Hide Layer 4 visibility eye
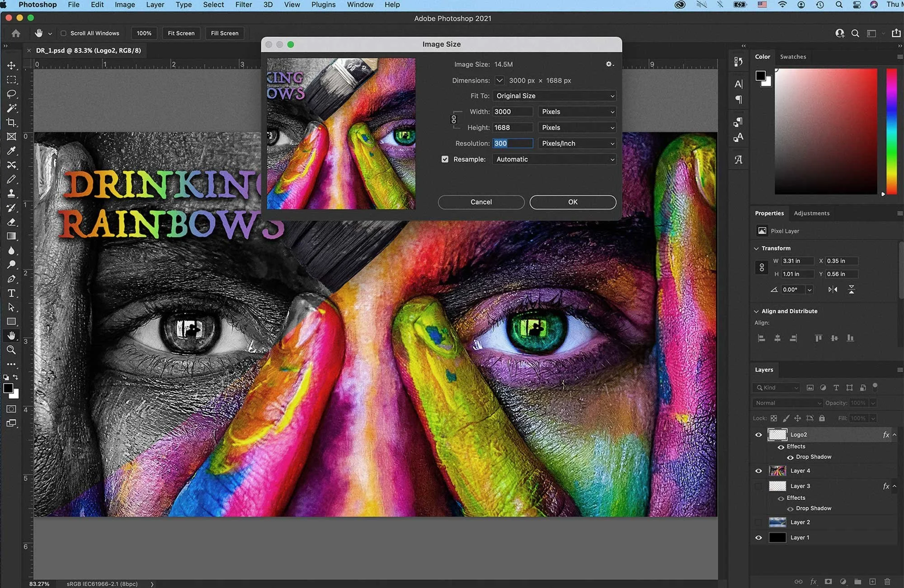 758,471
